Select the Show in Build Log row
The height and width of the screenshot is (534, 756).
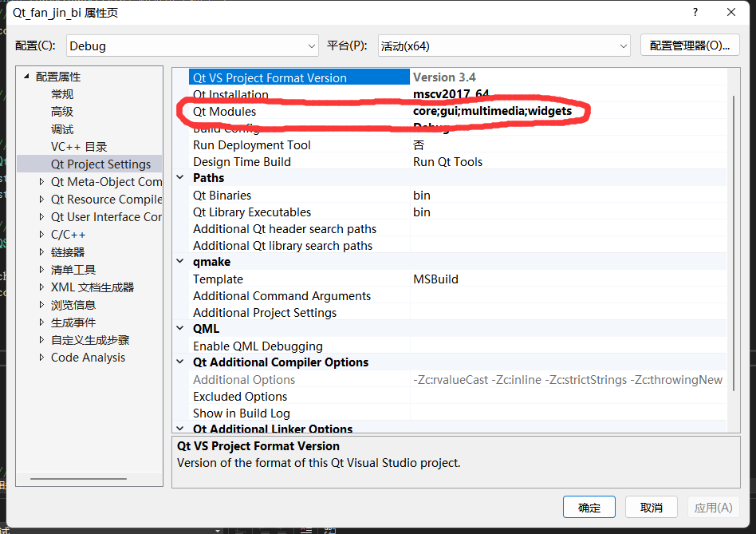coord(458,413)
